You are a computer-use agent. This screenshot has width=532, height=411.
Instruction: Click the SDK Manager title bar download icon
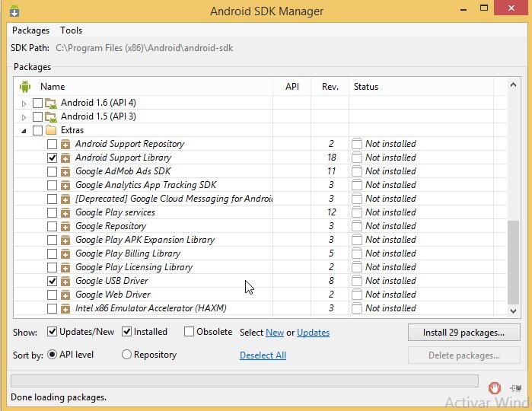[x=14, y=11]
